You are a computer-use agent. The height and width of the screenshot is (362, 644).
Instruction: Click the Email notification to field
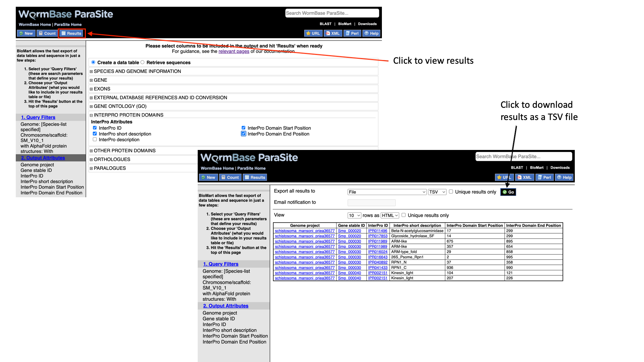point(372,203)
